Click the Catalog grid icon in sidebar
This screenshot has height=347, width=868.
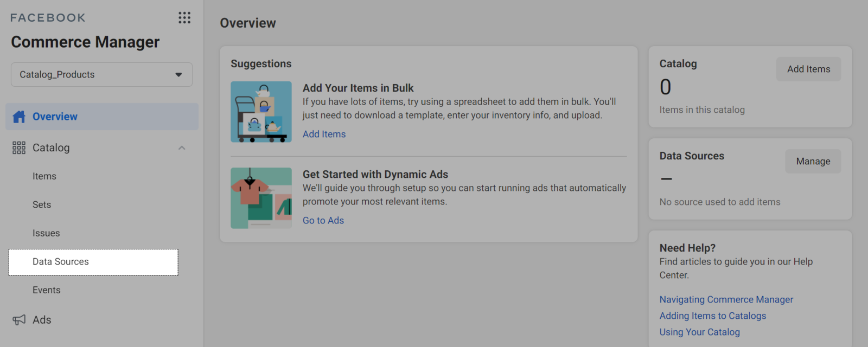pos(19,148)
